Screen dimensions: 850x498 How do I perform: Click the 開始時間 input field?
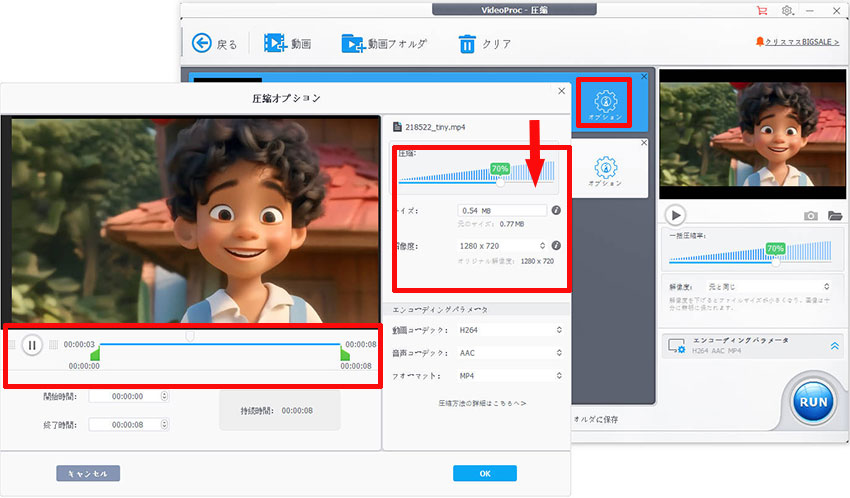pyautogui.click(x=128, y=397)
